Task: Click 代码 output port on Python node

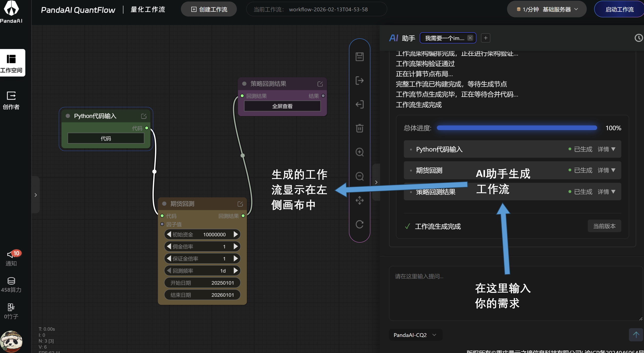Action: 147,128
